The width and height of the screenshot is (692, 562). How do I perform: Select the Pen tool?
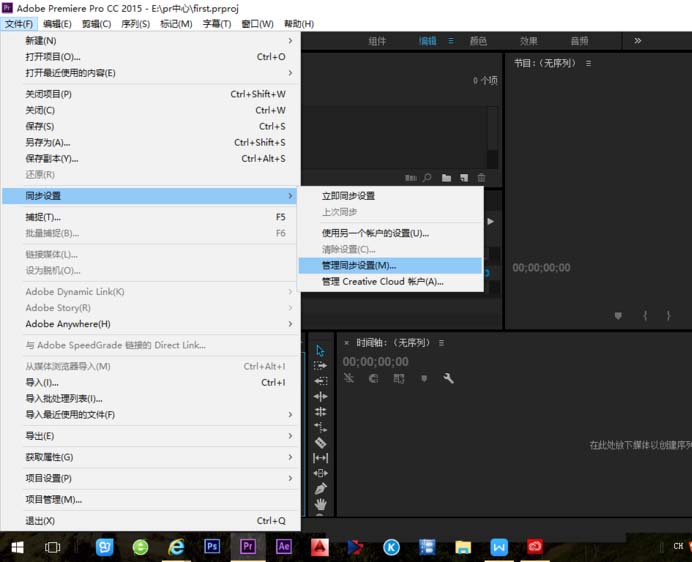pyautogui.click(x=320, y=489)
